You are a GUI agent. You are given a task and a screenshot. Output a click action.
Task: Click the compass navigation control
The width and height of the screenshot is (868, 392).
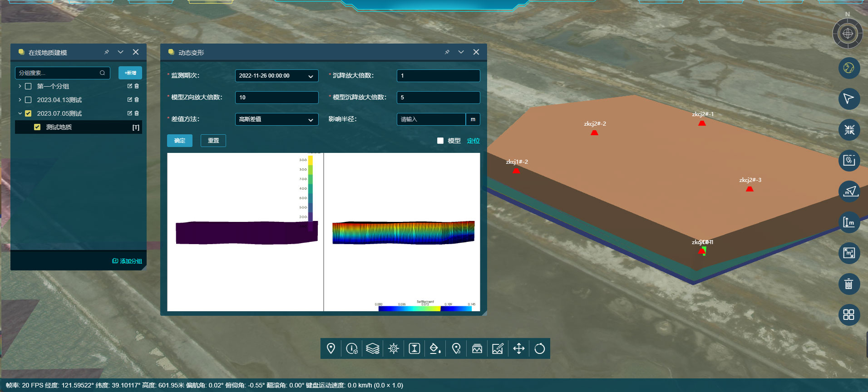[847, 34]
